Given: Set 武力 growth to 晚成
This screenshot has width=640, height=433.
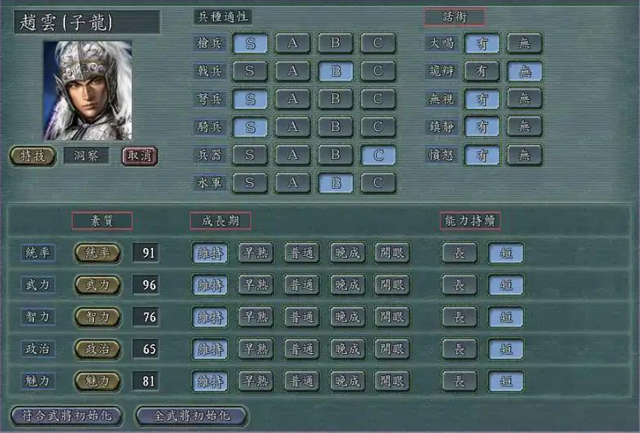Looking at the screenshot, I should click(347, 285).
